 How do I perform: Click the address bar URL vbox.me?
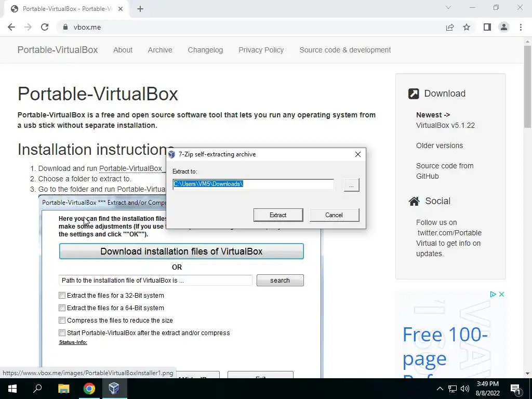coord(87,27)
